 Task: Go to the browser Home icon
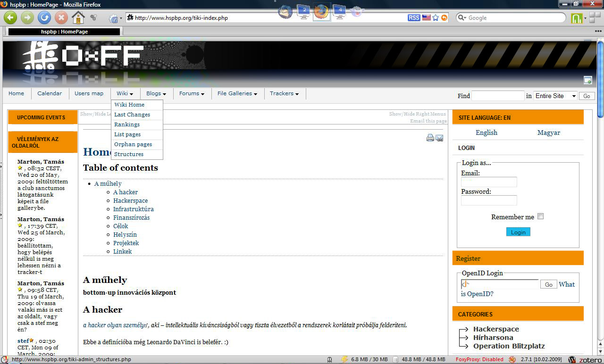click(x=78, y=18)
